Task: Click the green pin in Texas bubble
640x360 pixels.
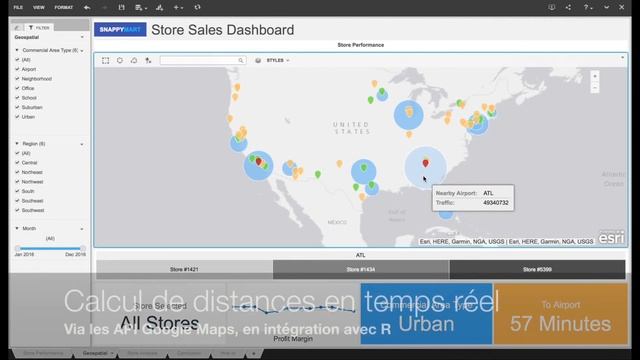Action: (364, 167)
